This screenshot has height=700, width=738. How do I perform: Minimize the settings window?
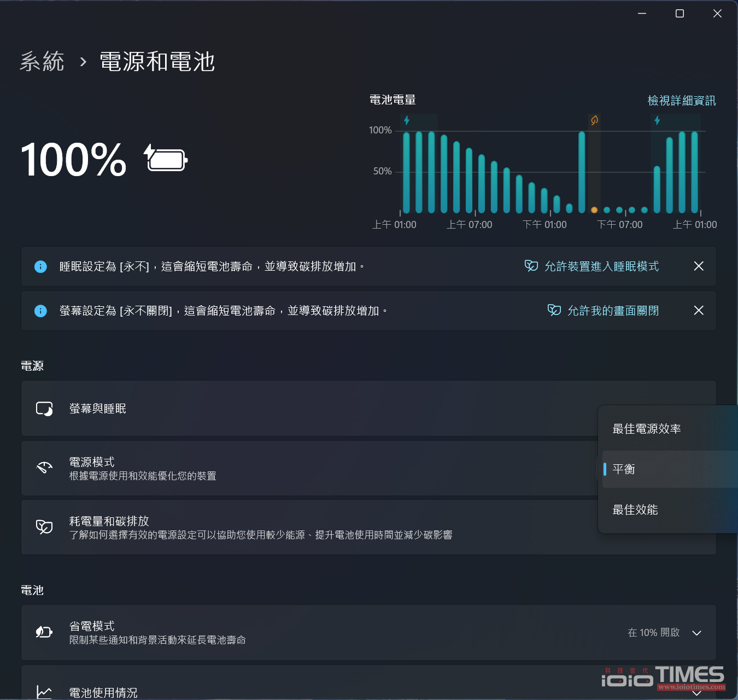(642, 13)
